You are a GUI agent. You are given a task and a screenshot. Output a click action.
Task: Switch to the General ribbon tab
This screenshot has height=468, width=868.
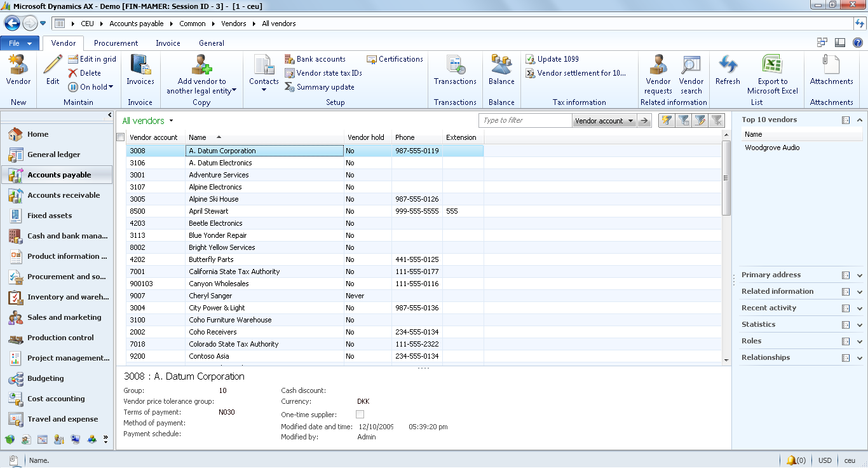click(x=211, y=43)
